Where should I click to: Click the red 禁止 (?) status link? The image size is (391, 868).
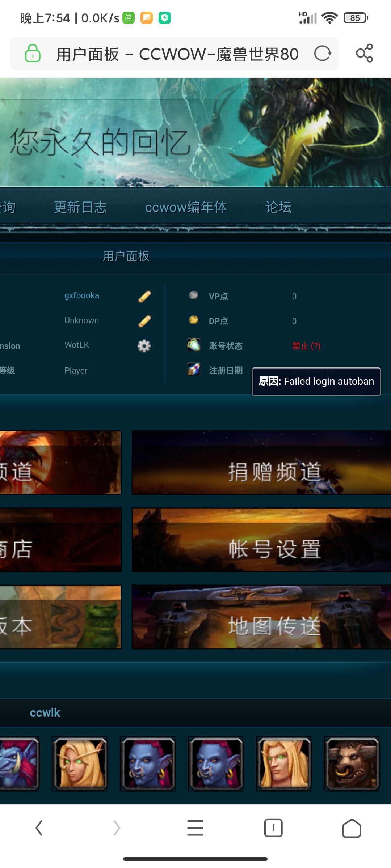[306, 346]
